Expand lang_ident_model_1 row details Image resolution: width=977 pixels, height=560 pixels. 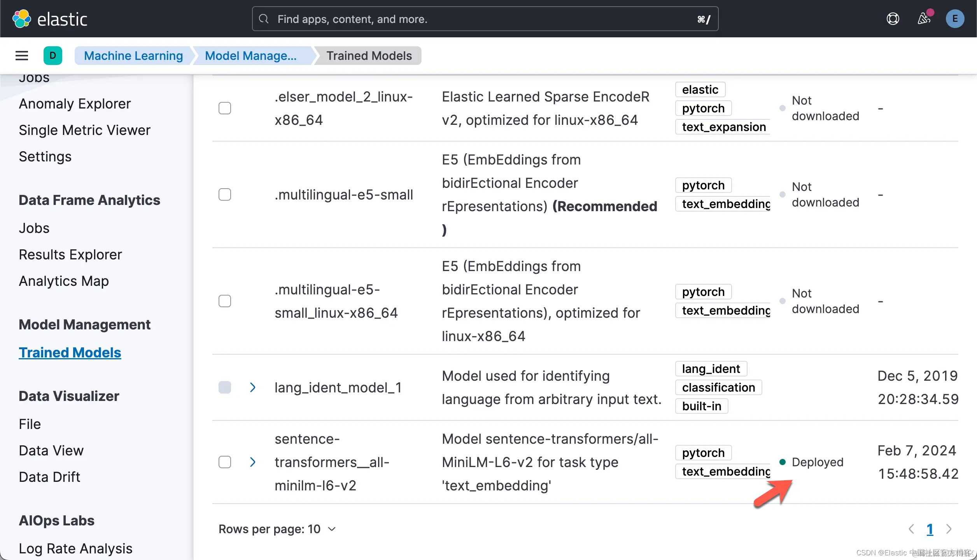coord(253,387)
